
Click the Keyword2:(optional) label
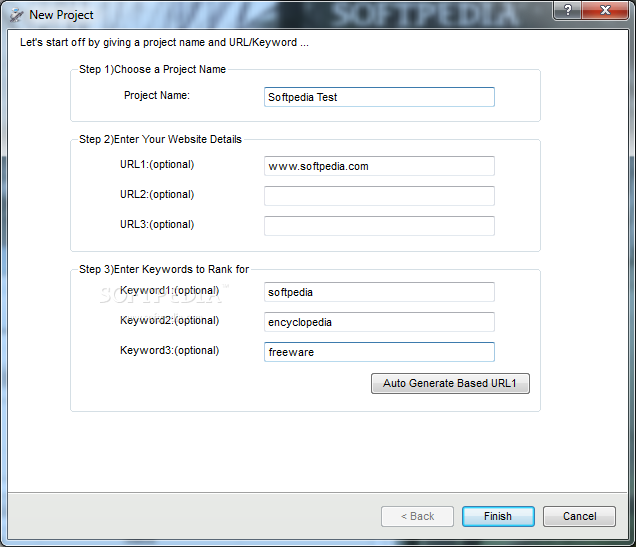pos(170,321)
